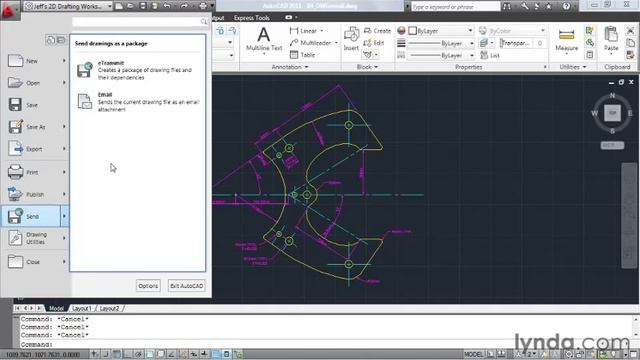The height and width of the screenshot is (360, 640).
Task: Click the 'Type a keyword or phrase' search box
Action: click(x=455, y=6)
